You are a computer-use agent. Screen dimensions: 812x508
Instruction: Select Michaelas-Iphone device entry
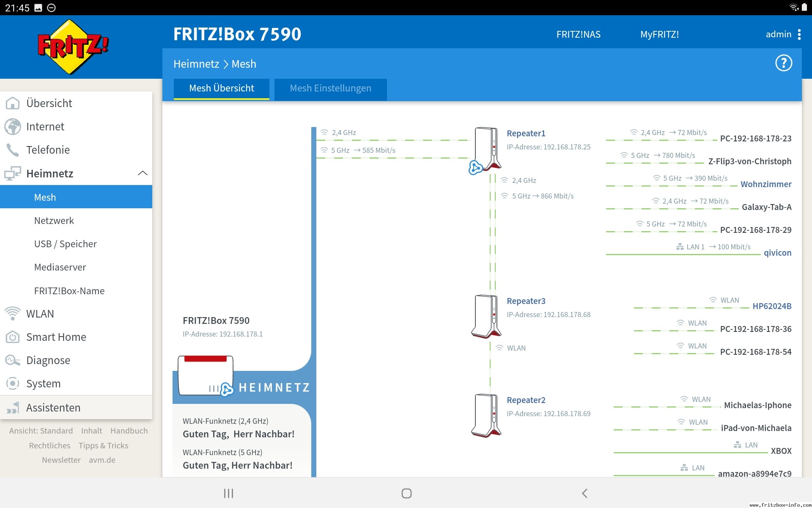click(757, 405)
